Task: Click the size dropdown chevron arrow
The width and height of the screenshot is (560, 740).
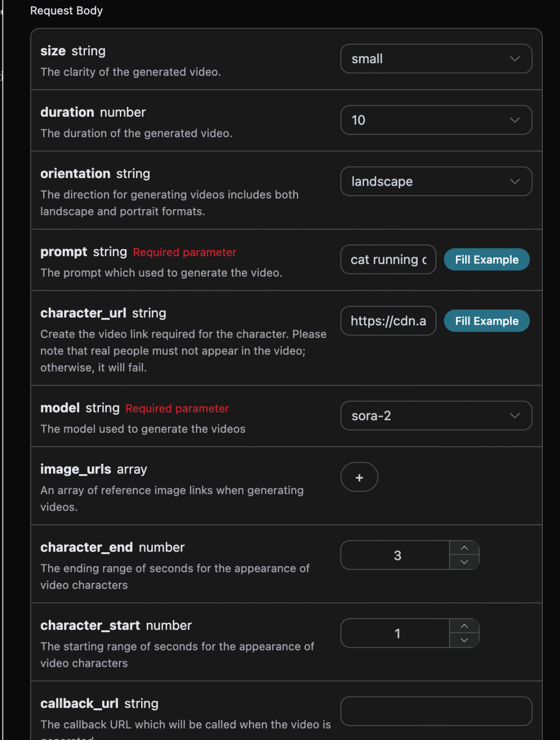Action: [515, 59]
